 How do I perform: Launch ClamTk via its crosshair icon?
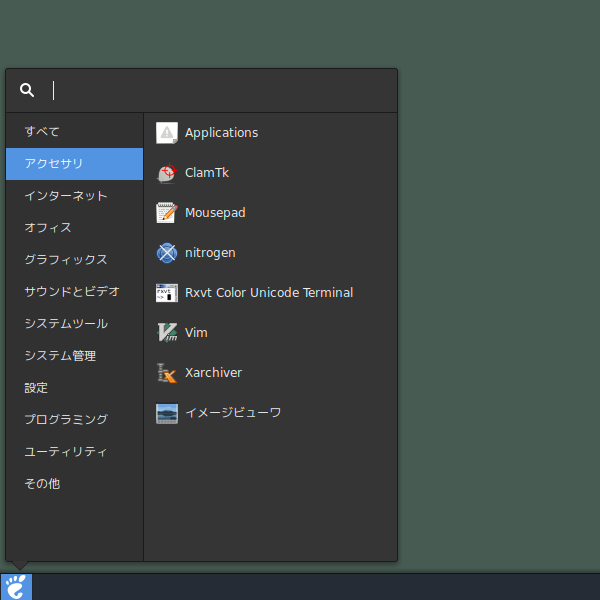click(x=167, y=173)
